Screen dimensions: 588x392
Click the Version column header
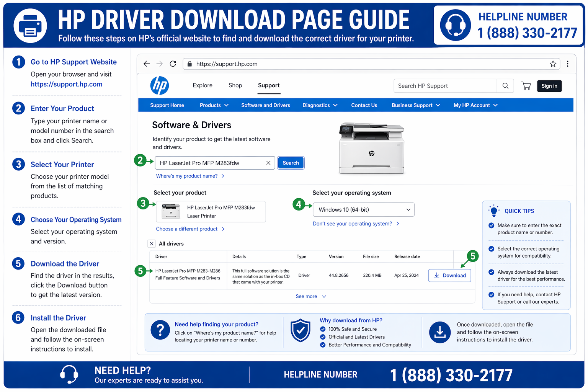pyautogui.click(x=336, y=256)
